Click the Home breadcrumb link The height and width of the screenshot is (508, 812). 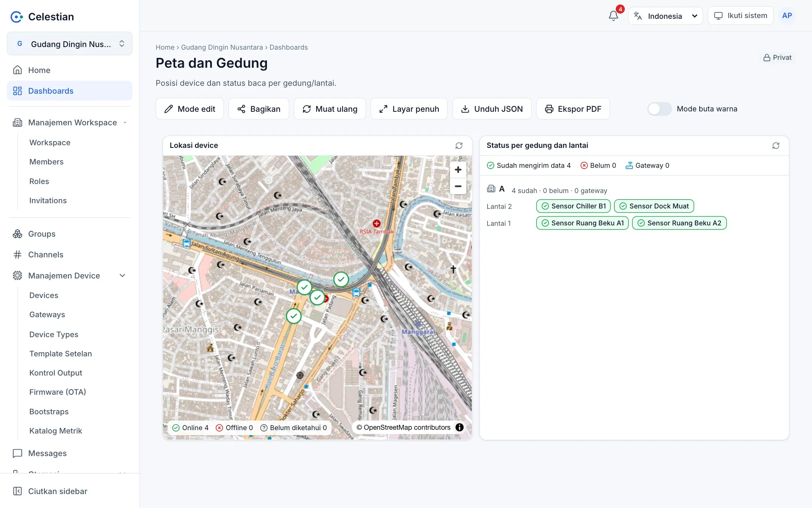pos(165,47)
